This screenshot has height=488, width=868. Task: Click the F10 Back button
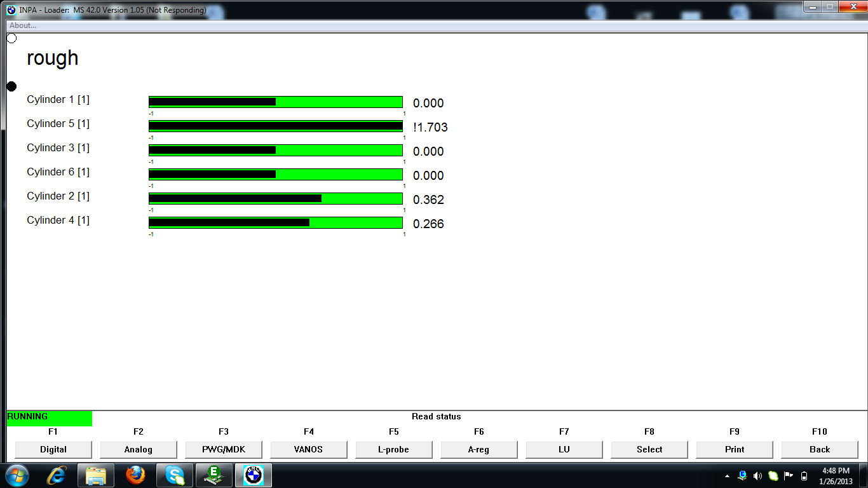(819, 449)
